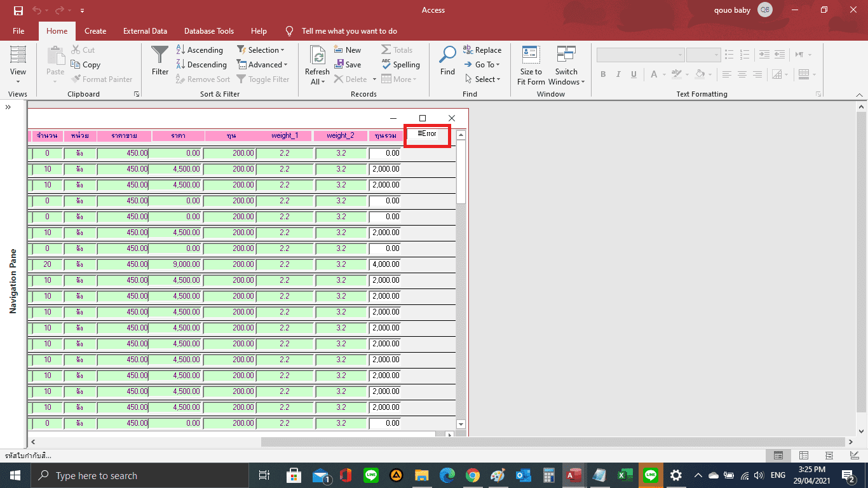
Task: Click Size to Fit Form
Action: pos(531,65)
